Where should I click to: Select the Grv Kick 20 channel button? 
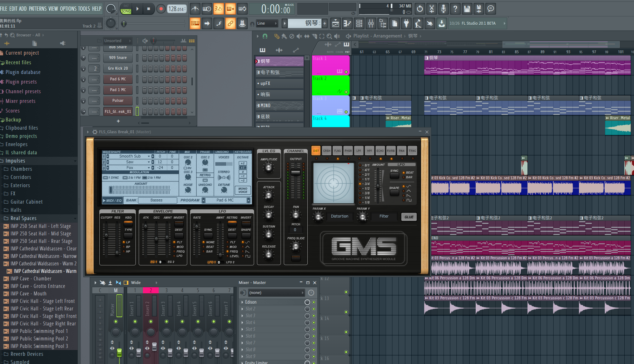[118, 68]
